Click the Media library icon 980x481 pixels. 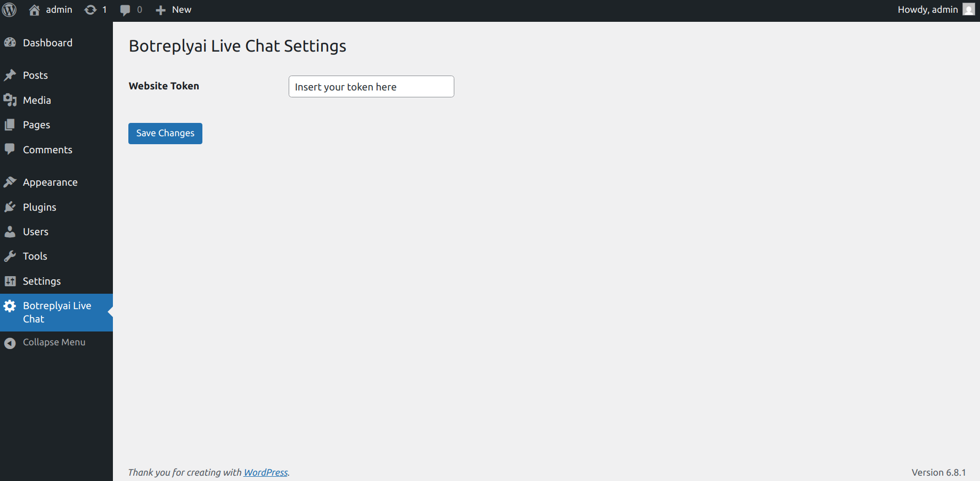click(10, 100)
